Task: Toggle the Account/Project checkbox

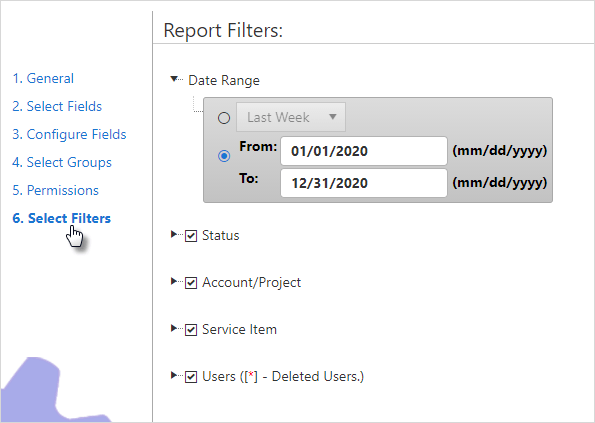Action: tap(191, 283)
